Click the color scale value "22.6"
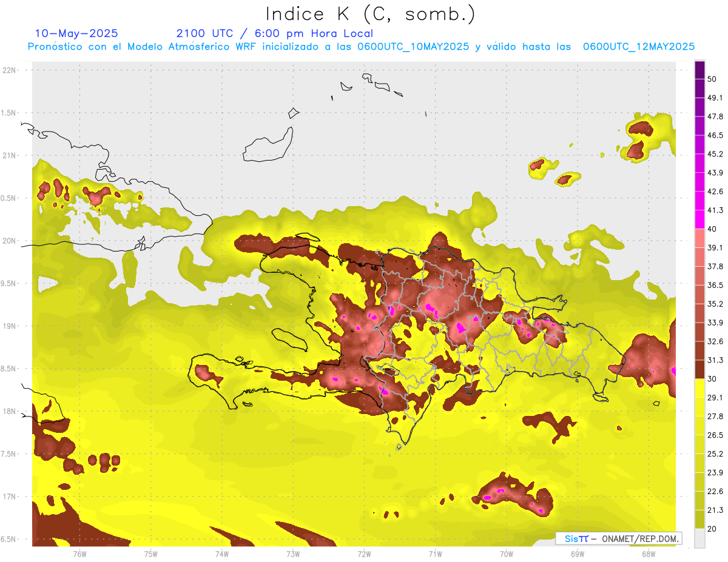The image size is (728, 562). [x=715, y=492]
